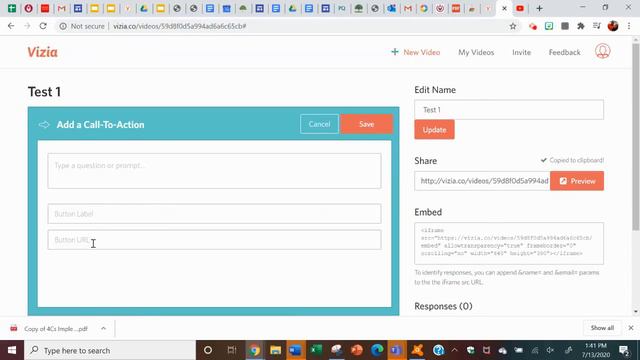Close the active Vizia tab
The height and width of the screenshot is (360, 640).
(504, 8)
